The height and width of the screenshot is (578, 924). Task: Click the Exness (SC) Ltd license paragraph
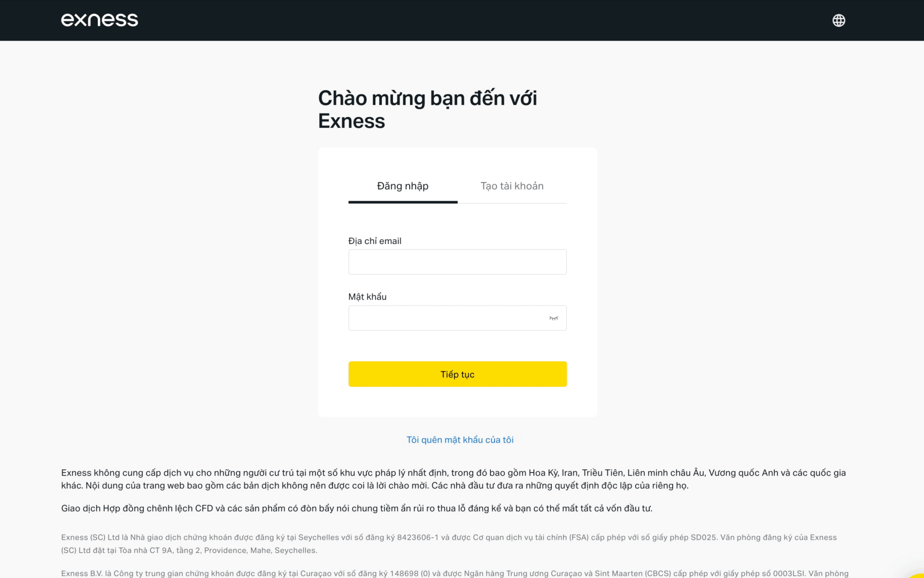click(x=449, y=544)
